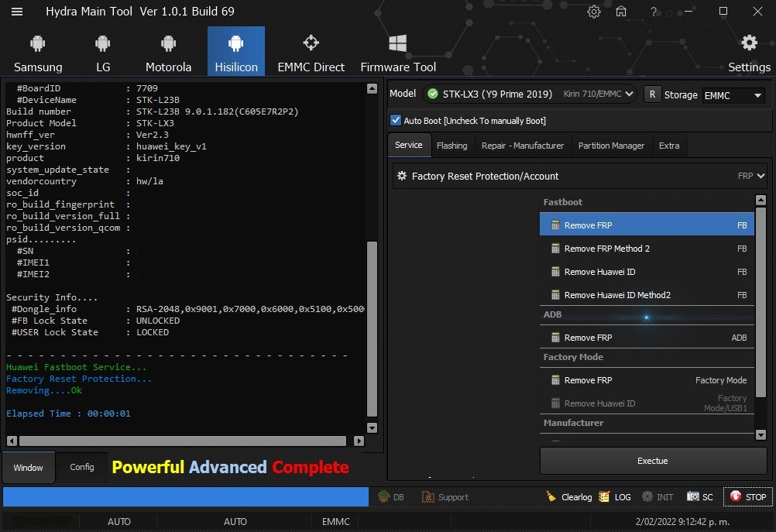This screenshot has height=532, width=776.
Task: Select Remove FRP under ADB
Action: (x=647, y=338)
